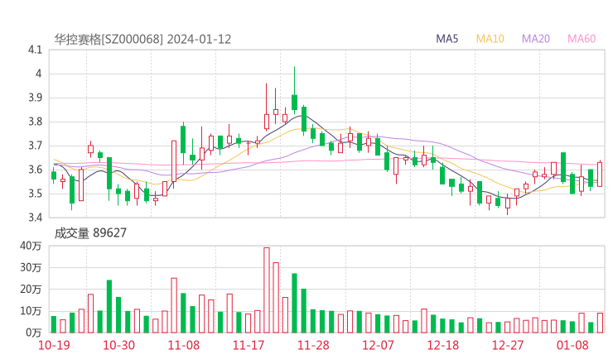The width and height of the screenshot is (613, 364).
Task: Click the 12-07 date axis label
Action: point(378,345)
